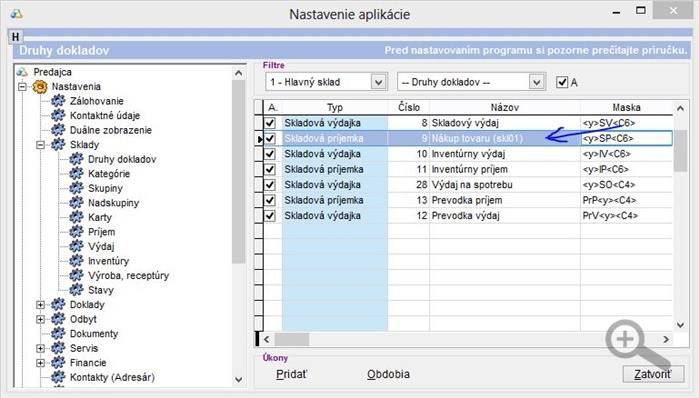The width and height of the screenshot is (699, 398).
Task: Uncheck active box for Skladový výdaj row
Action: tap(270, 123)
